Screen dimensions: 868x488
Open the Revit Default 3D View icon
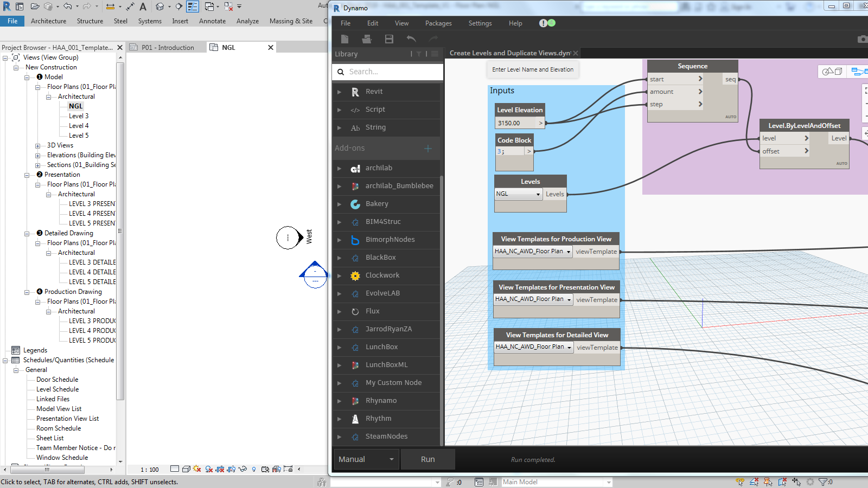click(x=160, y=7)
